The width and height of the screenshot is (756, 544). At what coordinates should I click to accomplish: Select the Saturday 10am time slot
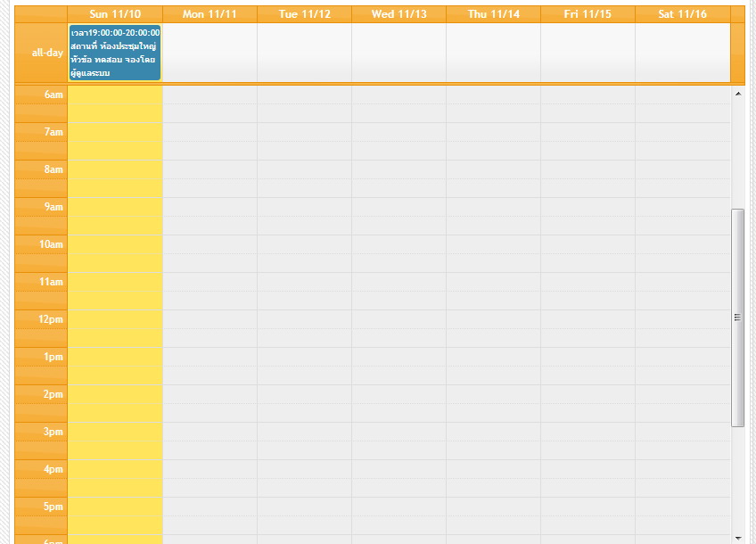point(683,244)
